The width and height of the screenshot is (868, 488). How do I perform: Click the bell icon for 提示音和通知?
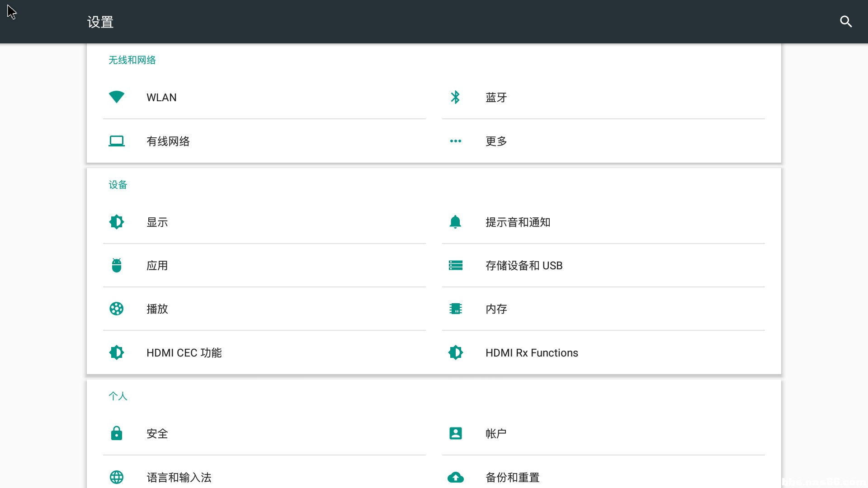(x=455, y=222)
